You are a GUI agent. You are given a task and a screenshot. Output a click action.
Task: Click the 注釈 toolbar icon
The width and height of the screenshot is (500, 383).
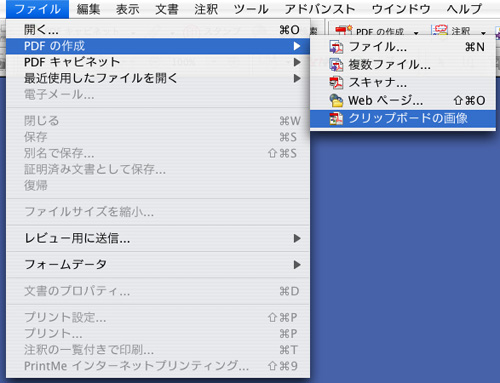tap(440, 30)
